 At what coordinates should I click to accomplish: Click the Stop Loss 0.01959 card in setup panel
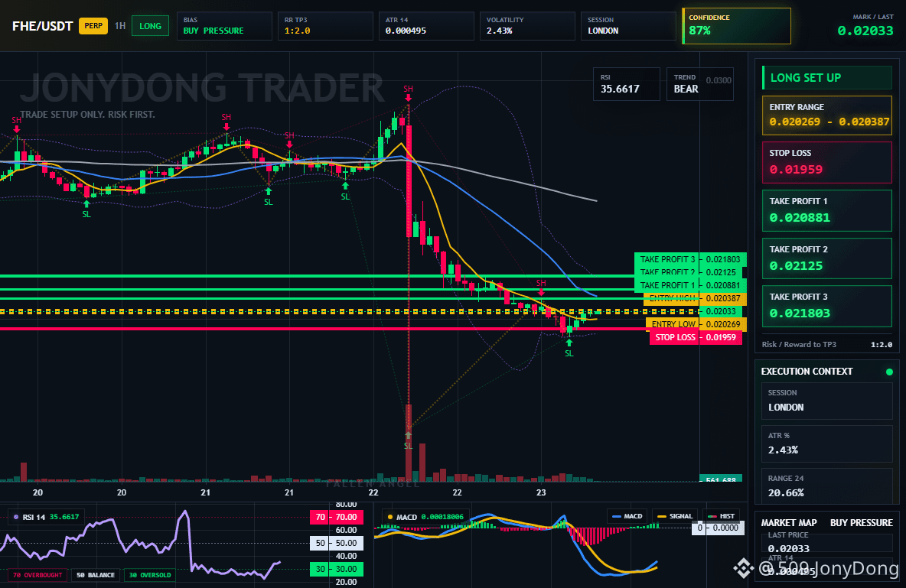[x=827, y=162]
